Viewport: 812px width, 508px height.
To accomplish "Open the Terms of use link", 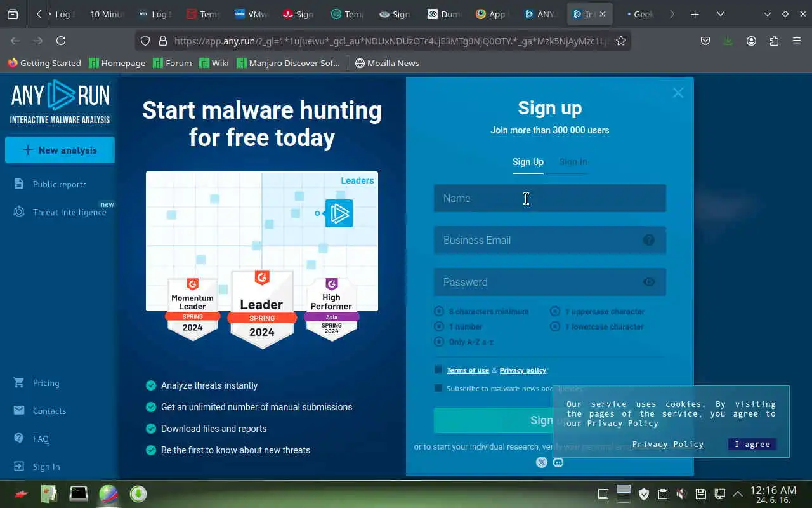I will [x=468, y=370].
